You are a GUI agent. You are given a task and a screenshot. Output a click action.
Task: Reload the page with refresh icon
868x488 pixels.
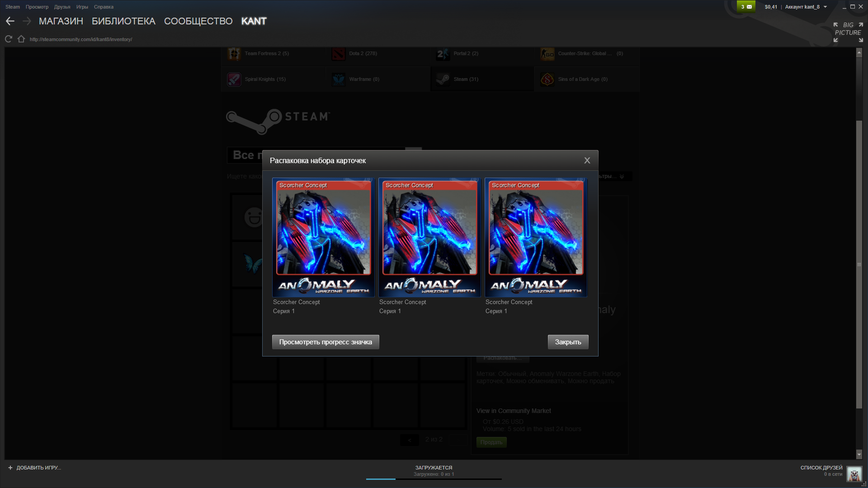[x=8, y=39]
